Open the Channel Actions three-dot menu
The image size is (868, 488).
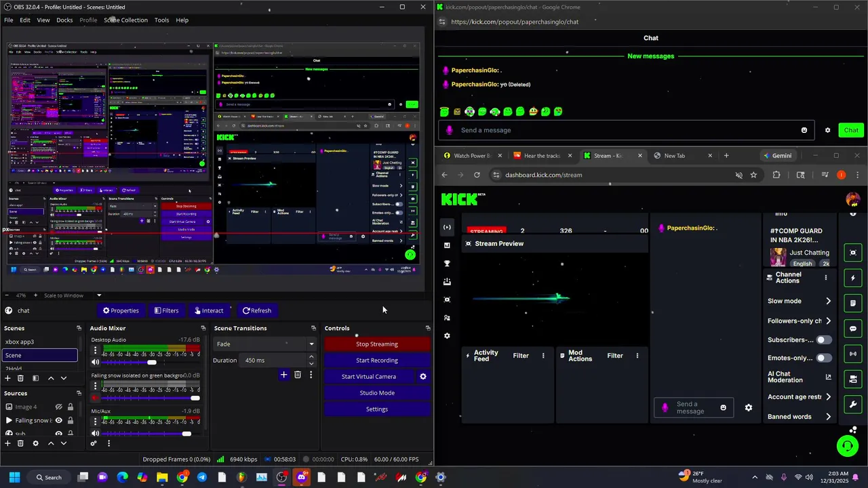[x=825, y=278]
